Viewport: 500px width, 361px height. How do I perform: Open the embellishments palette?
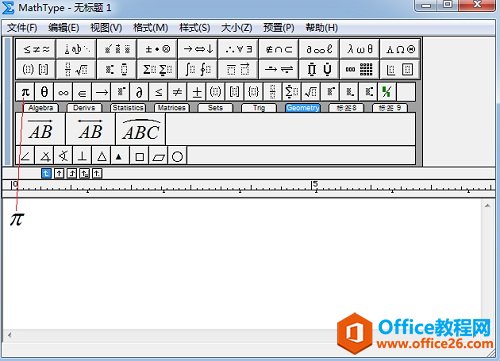coord(117,49)
